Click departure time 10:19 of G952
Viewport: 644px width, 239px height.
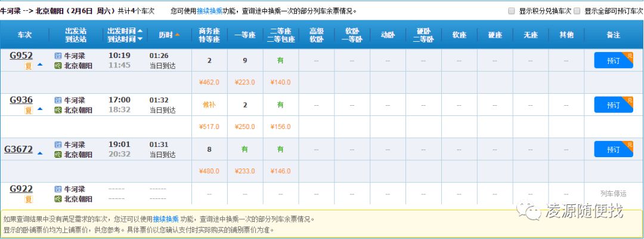pyautogui.click(x=119, y=56)
